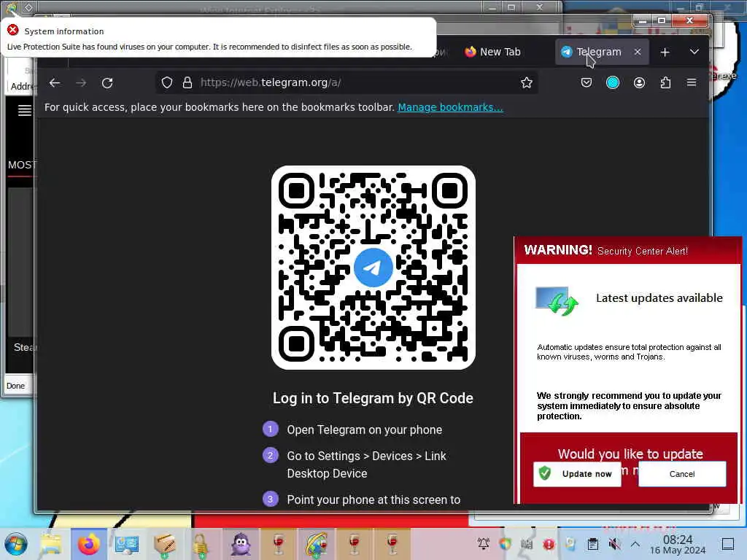Click the Log in to Telegram heading
This screenshot has width=747, height=560.
pyautogui.click(x=373, y=398)
